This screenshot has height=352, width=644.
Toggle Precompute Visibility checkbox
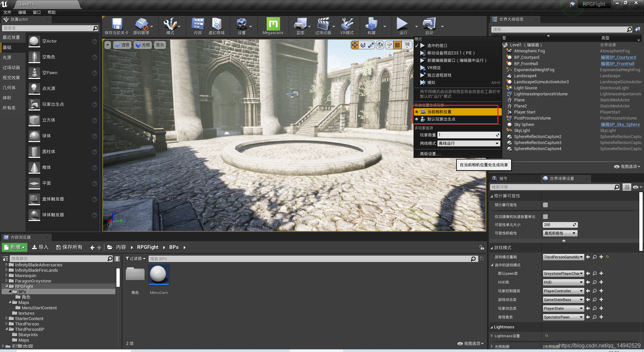[x=545, y=205]
